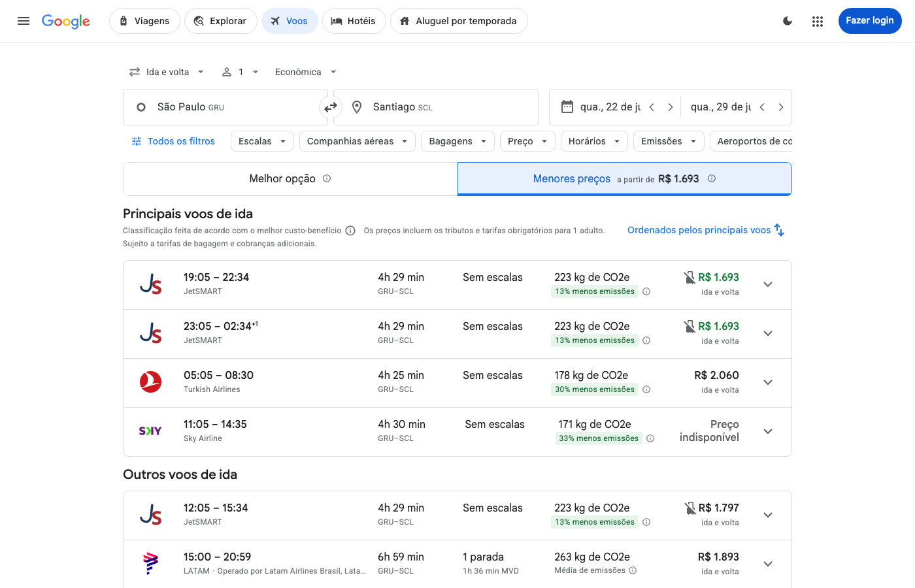Viewport: 915px width, 588px height.
Task: Go to next return date
Action: (x=781, y=107)
